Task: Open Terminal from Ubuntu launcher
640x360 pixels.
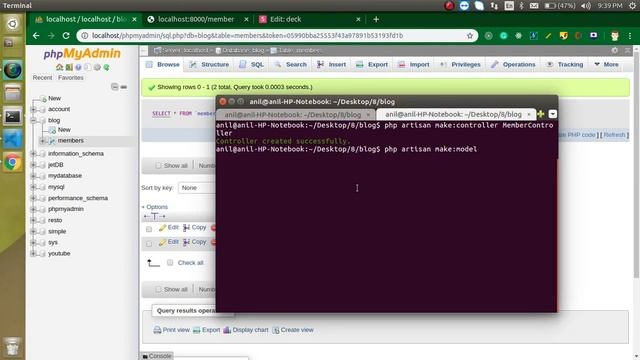Action: click(x=12, y=117)
